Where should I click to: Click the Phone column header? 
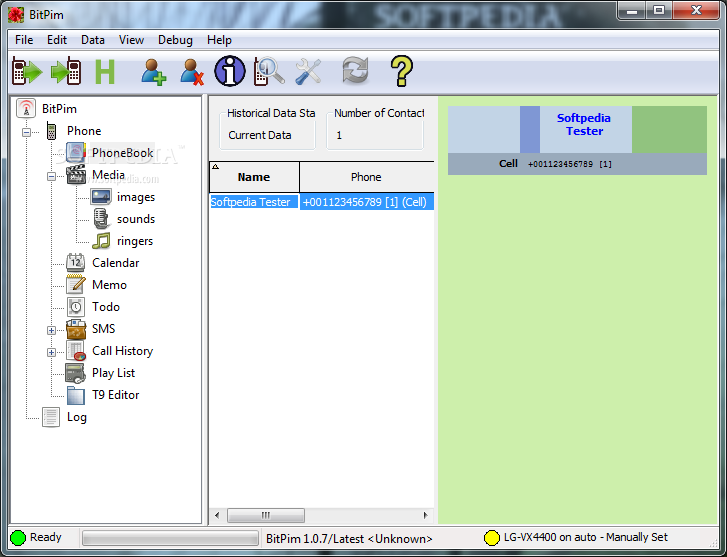tap(366, 177)
